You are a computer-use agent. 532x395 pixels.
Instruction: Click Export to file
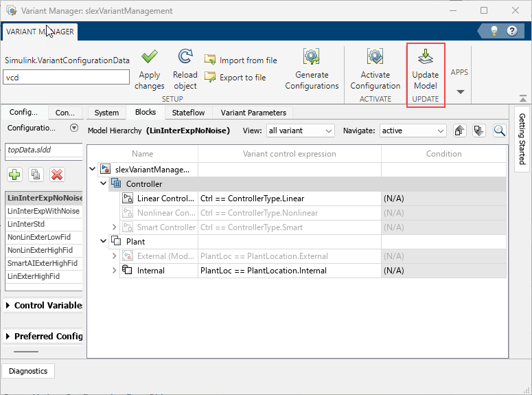click(235, 78)
